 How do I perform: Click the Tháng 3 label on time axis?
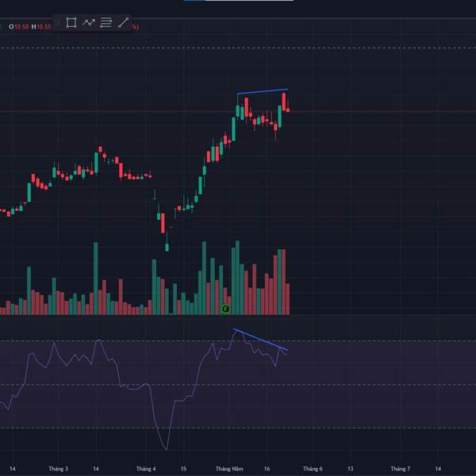(58, 469)
